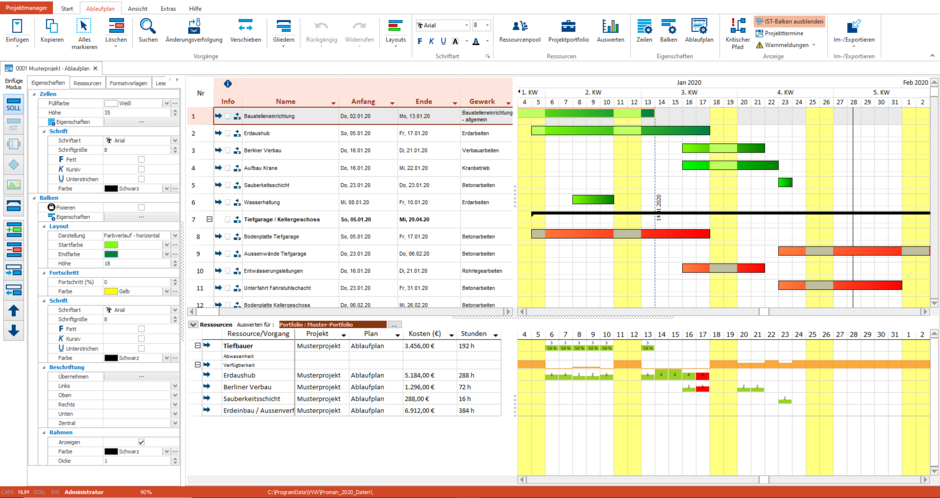Click the green Startfarbe color swatch
This screenshot has height=498, width=940.
point(112,244)
